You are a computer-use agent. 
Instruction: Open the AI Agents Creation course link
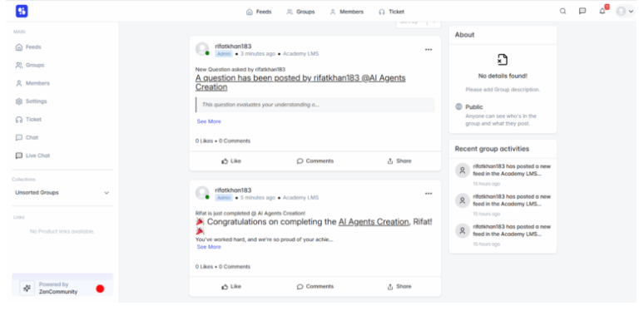pyautogui.click(x=374, y=222)
